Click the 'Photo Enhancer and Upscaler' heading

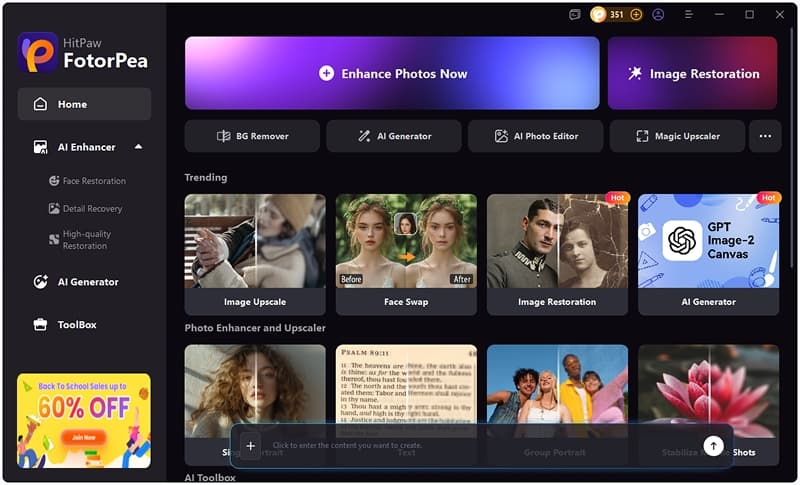point(255,328)
